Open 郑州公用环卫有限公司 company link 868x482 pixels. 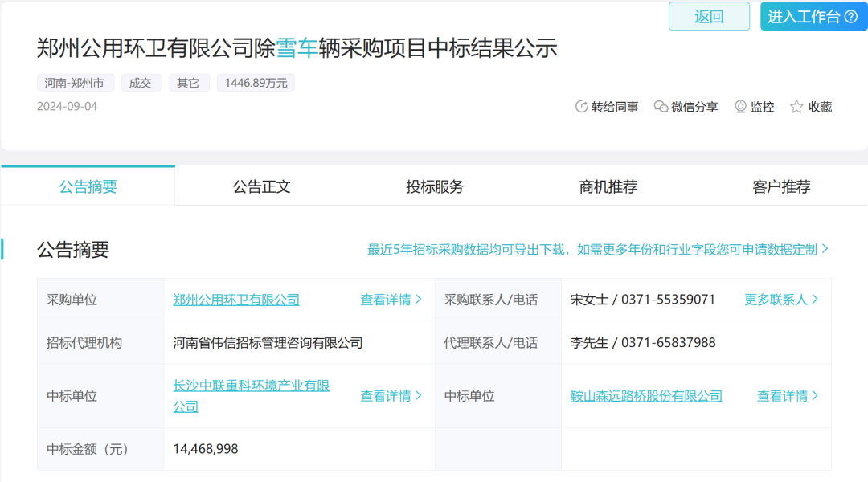pyautogui.click(x=235, y=300)
